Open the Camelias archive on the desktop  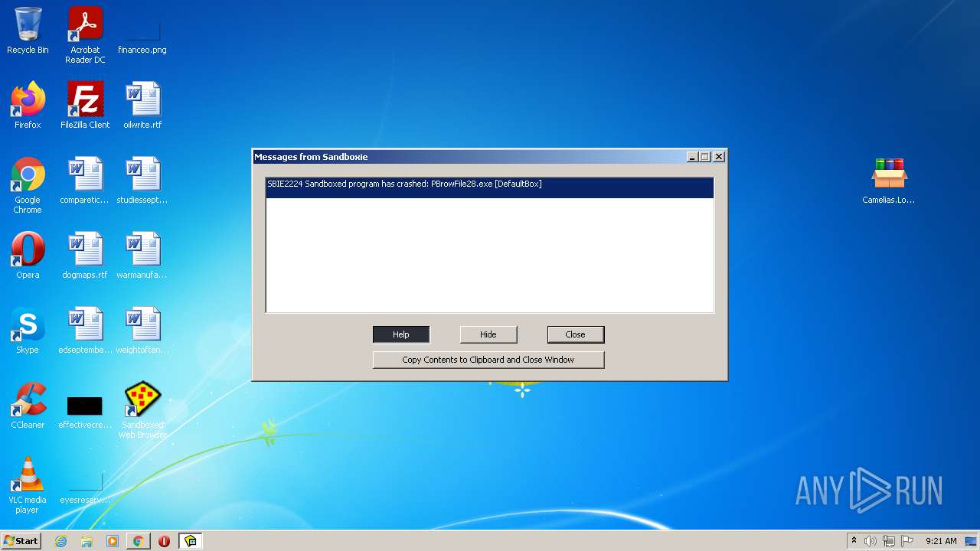(x=889, y=181)
